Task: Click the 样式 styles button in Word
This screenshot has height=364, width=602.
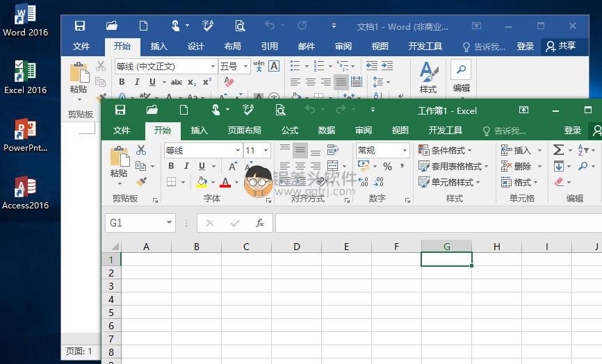Action: (x=428, y=77)
